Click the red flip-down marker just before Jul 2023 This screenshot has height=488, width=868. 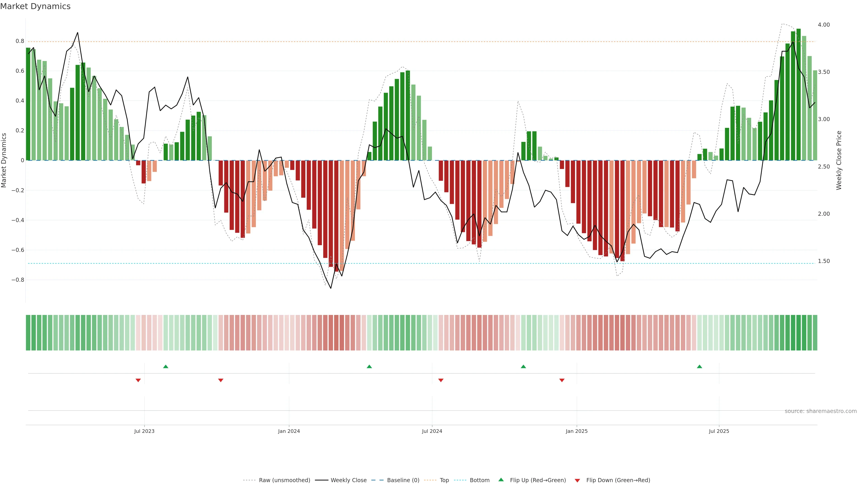[138, 380]
